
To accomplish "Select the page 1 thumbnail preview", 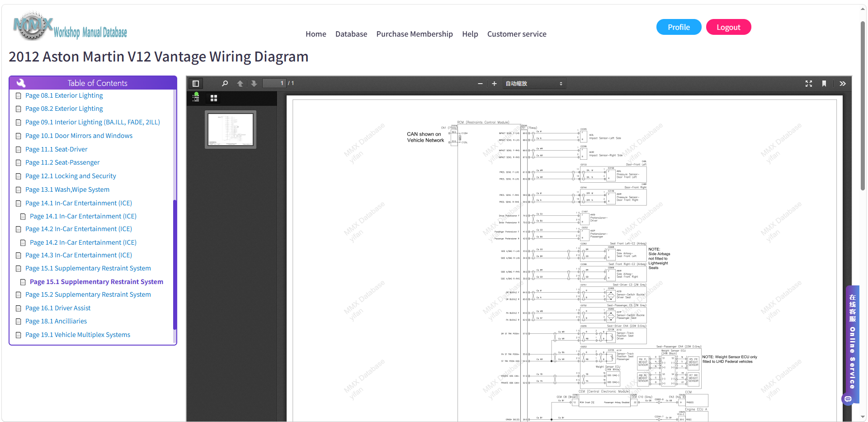I will (231, 129).
